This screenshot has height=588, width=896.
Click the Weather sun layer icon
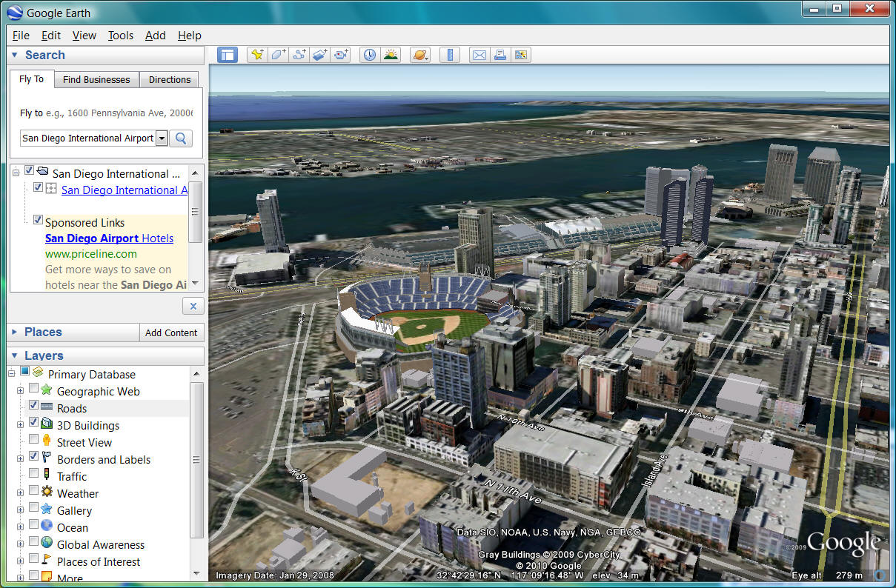[47, 492]
